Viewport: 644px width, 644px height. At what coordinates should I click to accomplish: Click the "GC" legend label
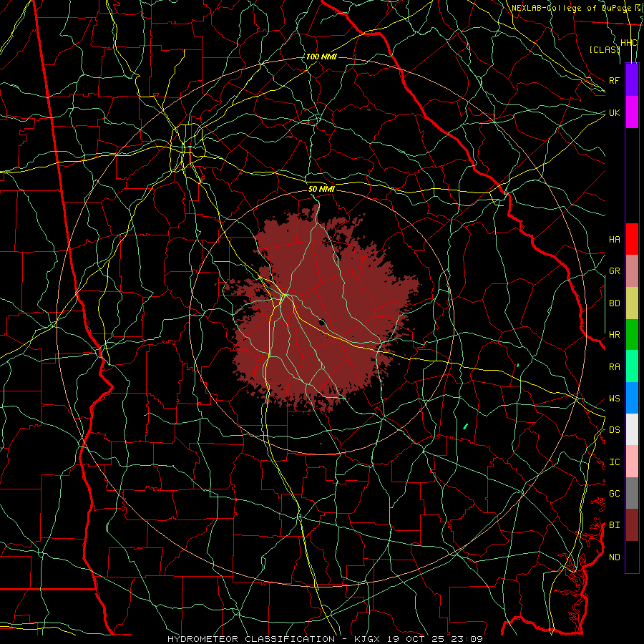(614, 493)
